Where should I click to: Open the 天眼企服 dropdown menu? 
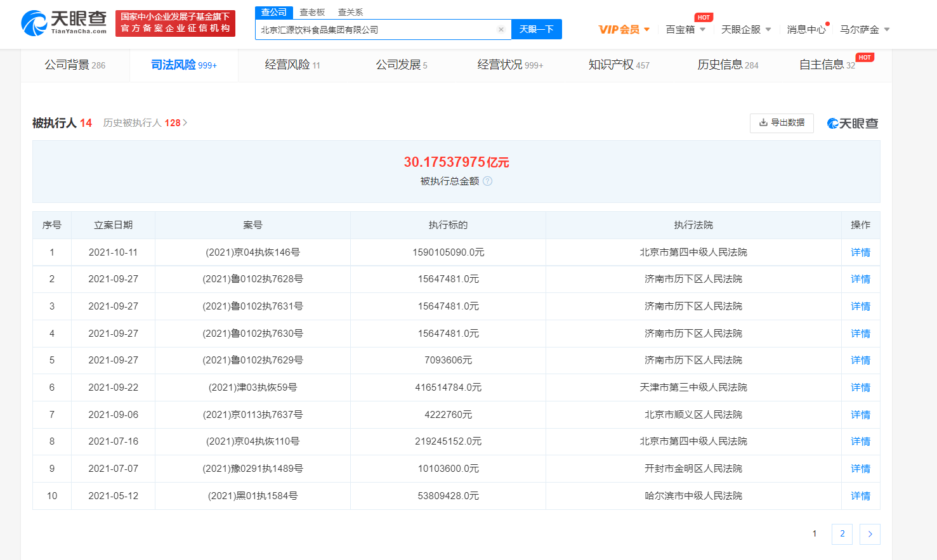tap(746, 29)
